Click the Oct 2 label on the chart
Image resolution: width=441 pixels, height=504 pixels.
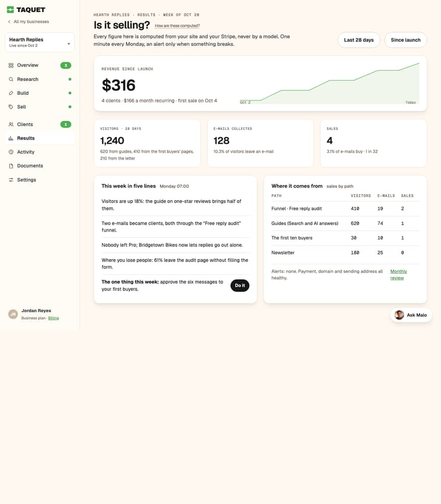(245, 102)
